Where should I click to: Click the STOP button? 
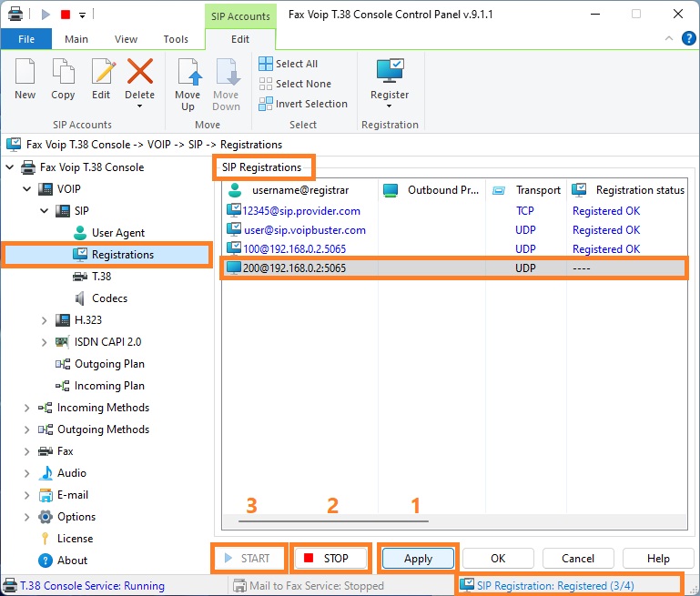(330, 559)
